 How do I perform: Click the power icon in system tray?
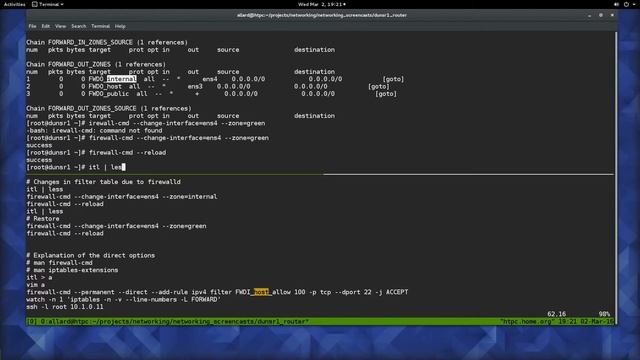(x=626, y=4)
